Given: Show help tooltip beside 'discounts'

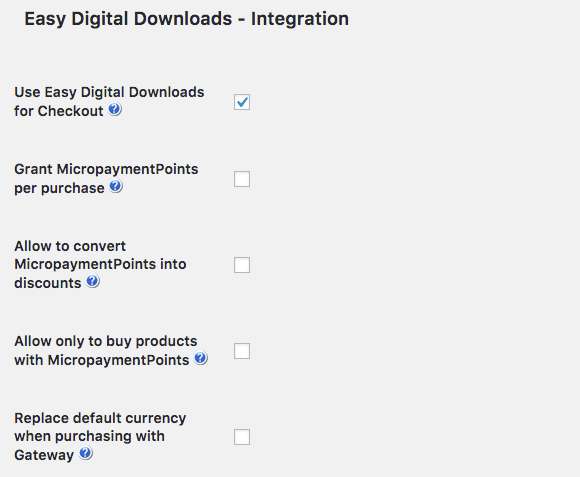Looking at the screenshot, I should (93, 281).
